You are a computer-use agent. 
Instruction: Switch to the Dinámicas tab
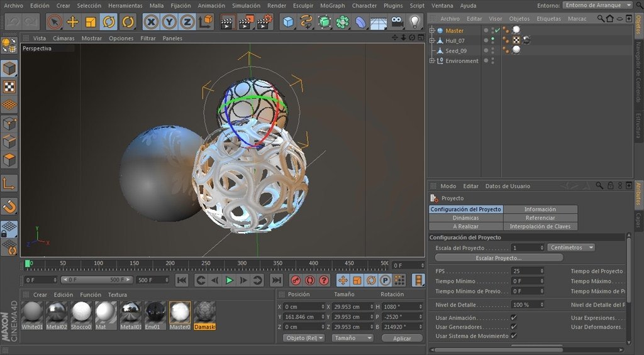pyautogui.click(x=465, y=218)
